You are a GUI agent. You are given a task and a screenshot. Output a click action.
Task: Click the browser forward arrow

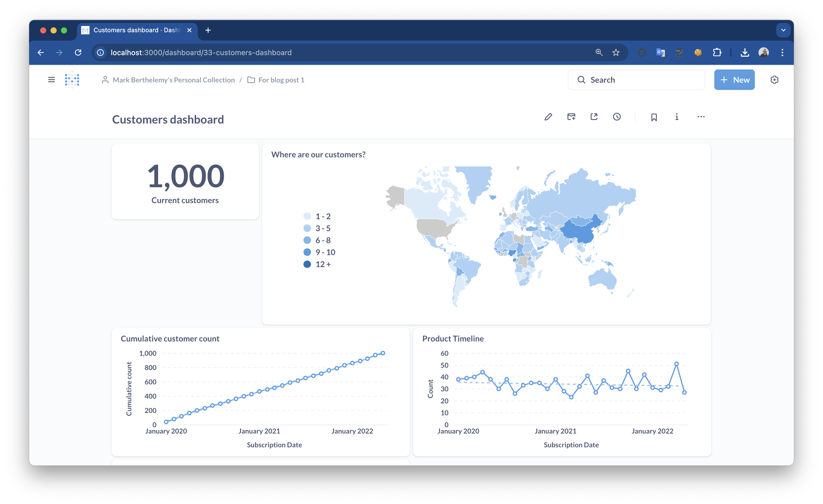(59, 53)
